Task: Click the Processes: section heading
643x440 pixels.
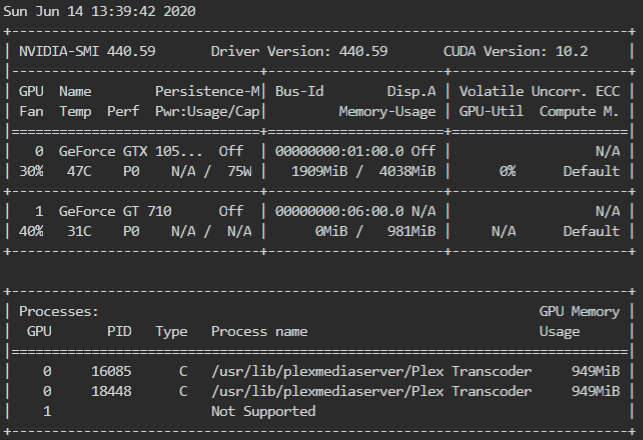Action: pyautogui.click(x=59, y=312)
